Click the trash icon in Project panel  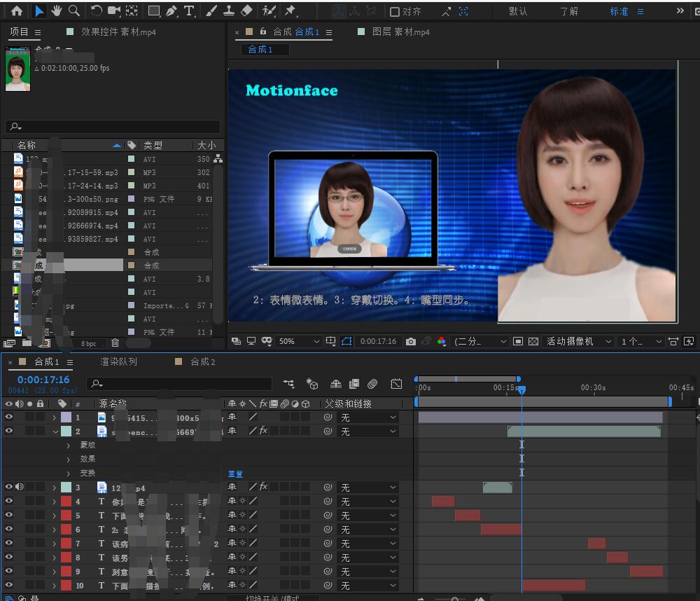pyautogui.click(x=115, y=343)
